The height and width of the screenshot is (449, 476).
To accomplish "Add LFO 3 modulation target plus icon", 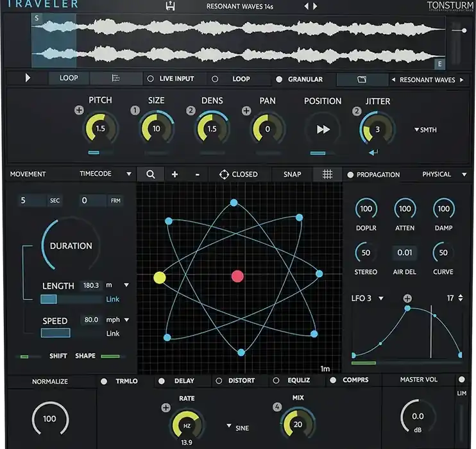I will click(407, 298).
